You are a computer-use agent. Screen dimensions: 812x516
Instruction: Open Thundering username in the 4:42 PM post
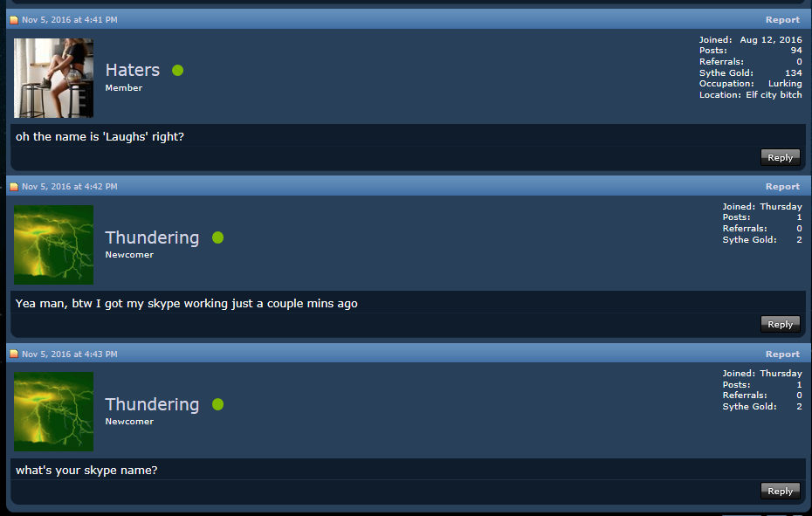tap(152, 237)
